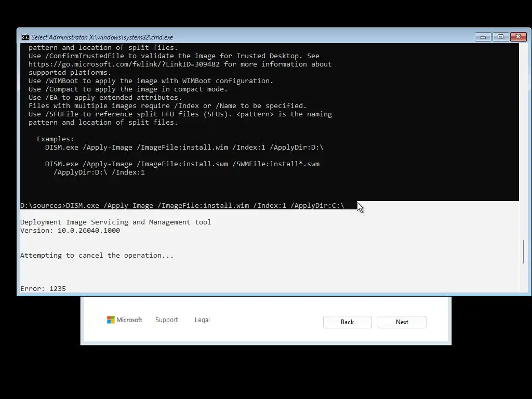Click the 'Use /ConfirmTrustedFile' line
This screenshot has height=399, width=532.
click(x=174, y=56)
